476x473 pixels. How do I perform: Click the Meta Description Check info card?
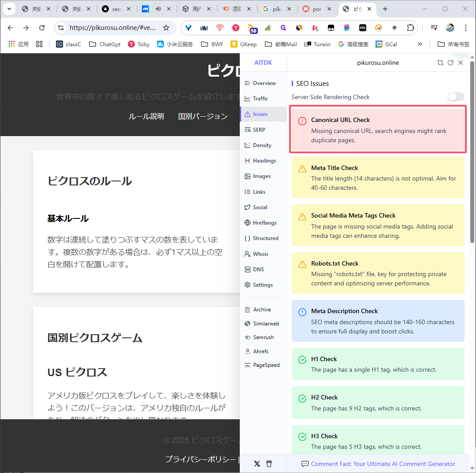point(378,321)
